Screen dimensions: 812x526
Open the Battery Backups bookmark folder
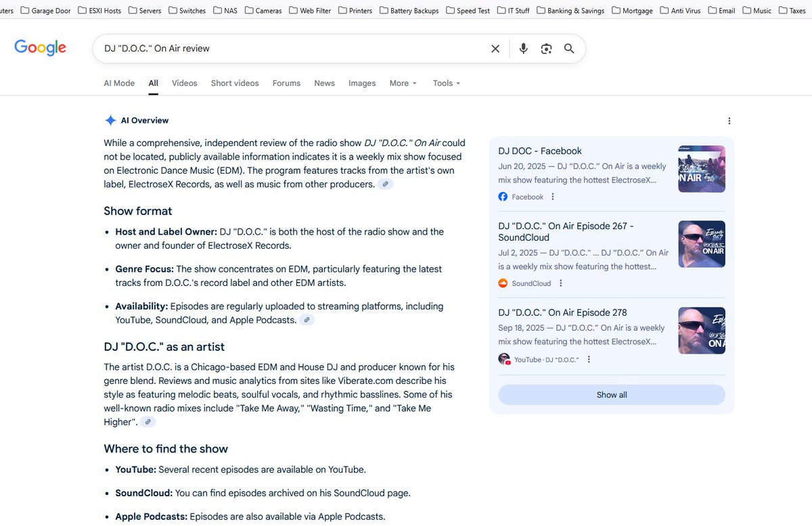409,11
